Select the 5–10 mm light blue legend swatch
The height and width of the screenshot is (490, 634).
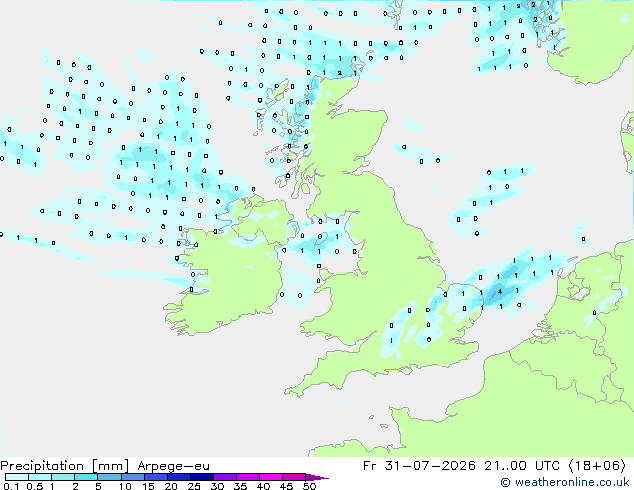(x=109, y=477)
